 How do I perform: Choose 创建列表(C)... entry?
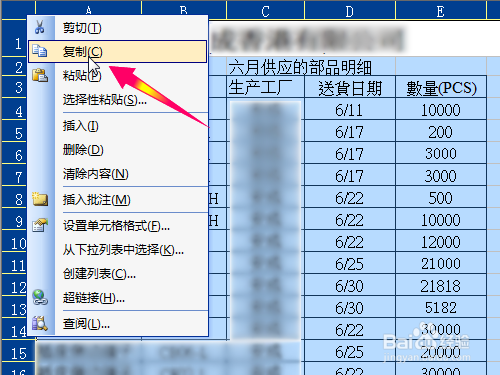[118, 274]
